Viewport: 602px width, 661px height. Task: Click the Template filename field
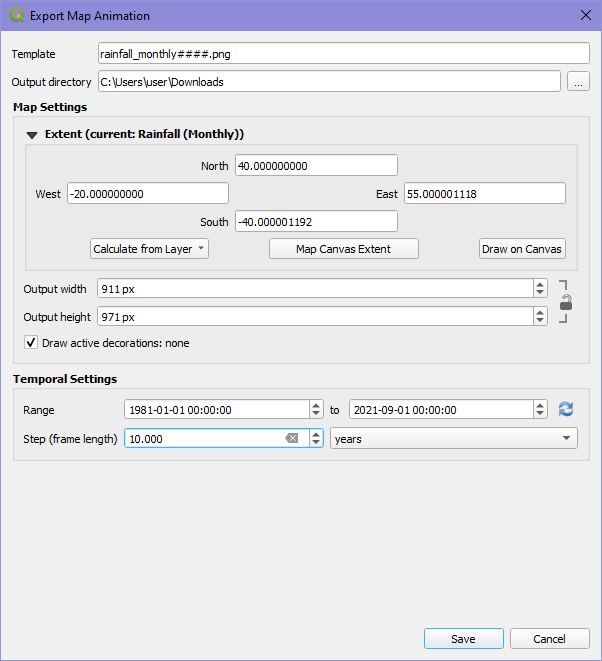coord(344,54)
